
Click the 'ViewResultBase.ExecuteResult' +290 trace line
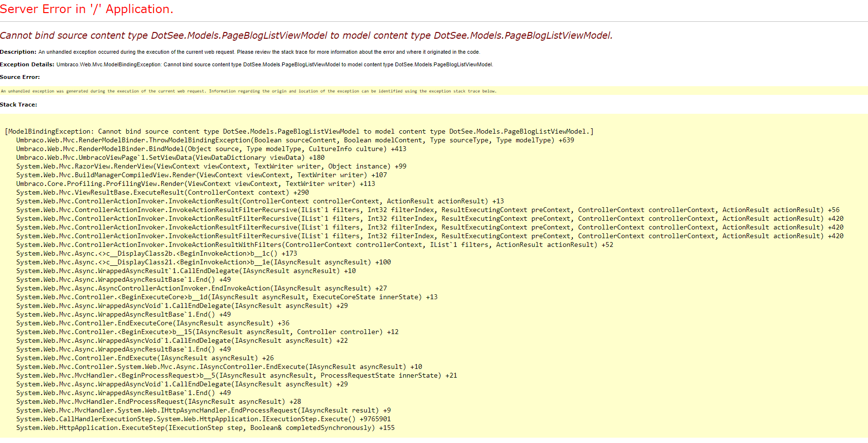pyautogui.click(x=163, y=192)
